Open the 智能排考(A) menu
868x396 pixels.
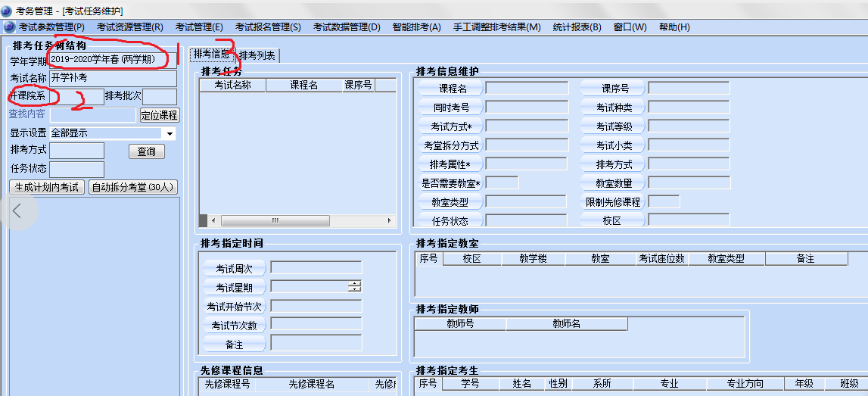point(416,27)
